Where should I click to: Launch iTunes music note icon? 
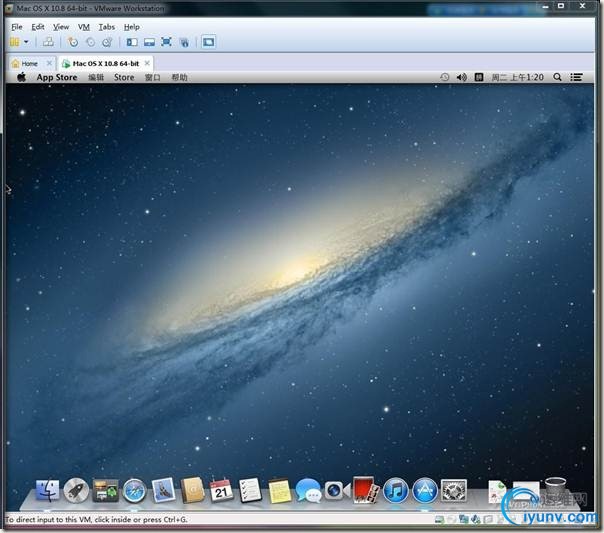click(396, 490)
